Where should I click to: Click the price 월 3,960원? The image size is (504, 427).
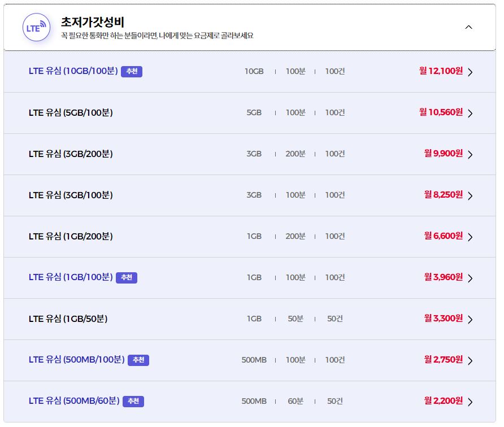click(x=444, y=277)
